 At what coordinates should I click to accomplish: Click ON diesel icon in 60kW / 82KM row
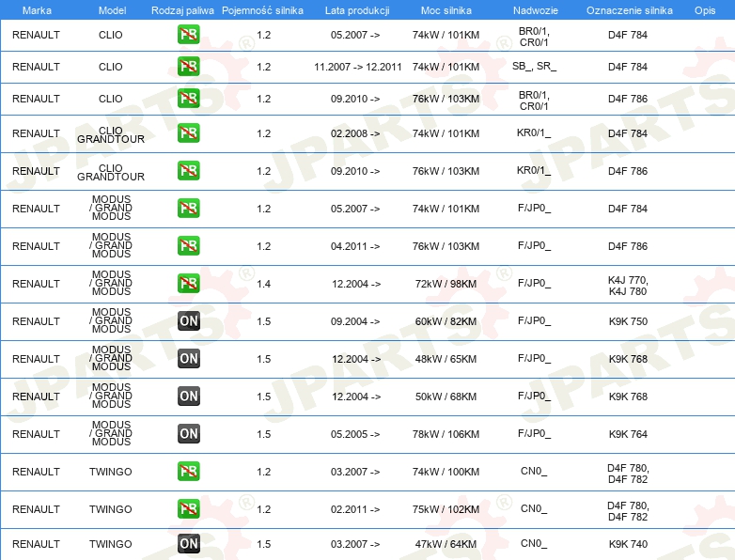(x=188, y=321)
